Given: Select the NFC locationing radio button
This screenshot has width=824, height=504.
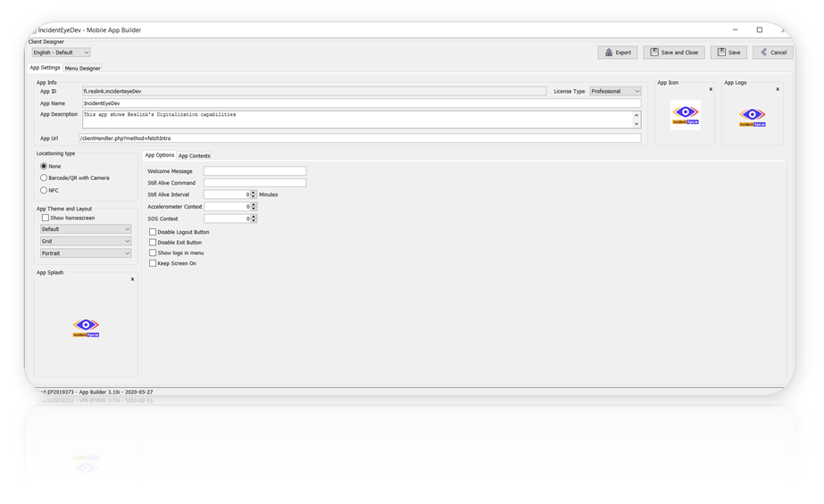Looking at the screenshot, I should click(44, 190).
